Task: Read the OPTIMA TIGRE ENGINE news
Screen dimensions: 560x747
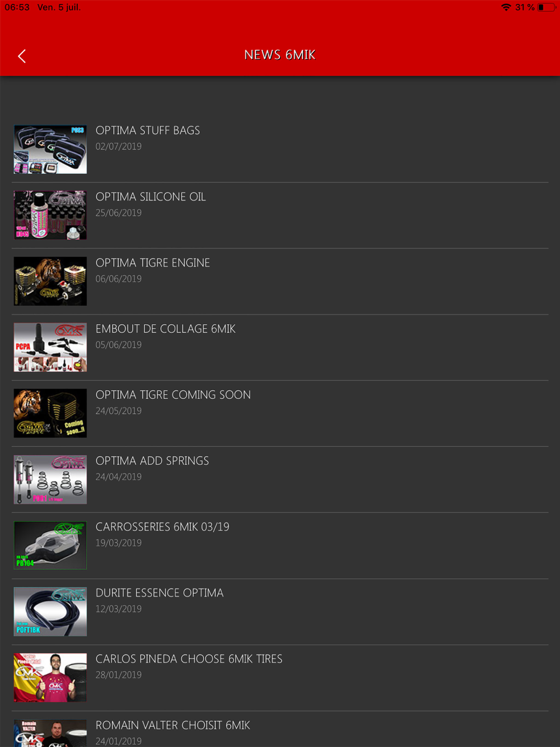Action: [x=153, y=263]
